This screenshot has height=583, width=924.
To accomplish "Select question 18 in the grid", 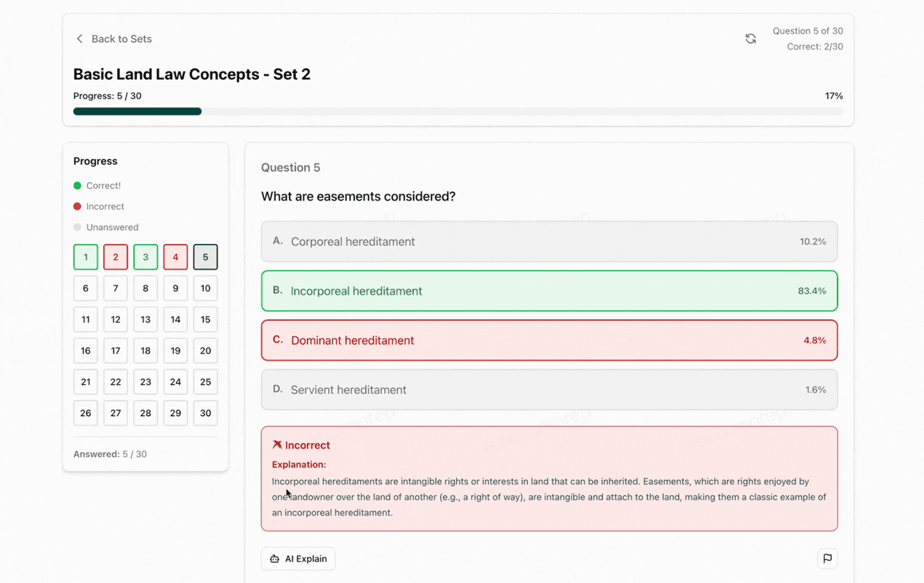I will 146,351.
